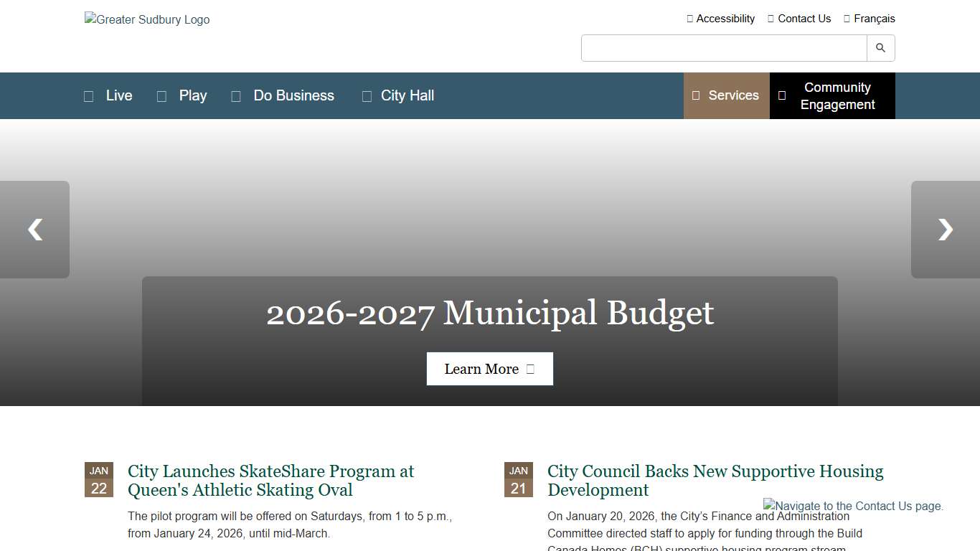Click the January 22 date badge
Image resolution: width=980 pixels, height=551 pixels.
pos(99,480)
